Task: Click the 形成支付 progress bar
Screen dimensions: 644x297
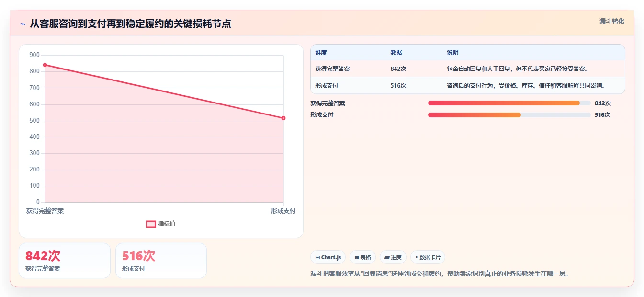Action: click(x=509, y=115)
